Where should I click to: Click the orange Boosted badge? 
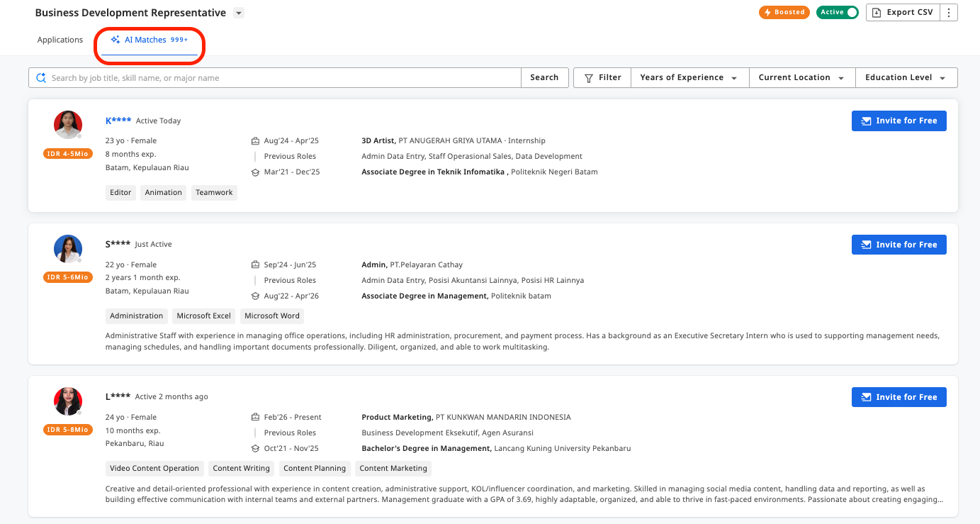pyautogui.click(x=784, y=12)
